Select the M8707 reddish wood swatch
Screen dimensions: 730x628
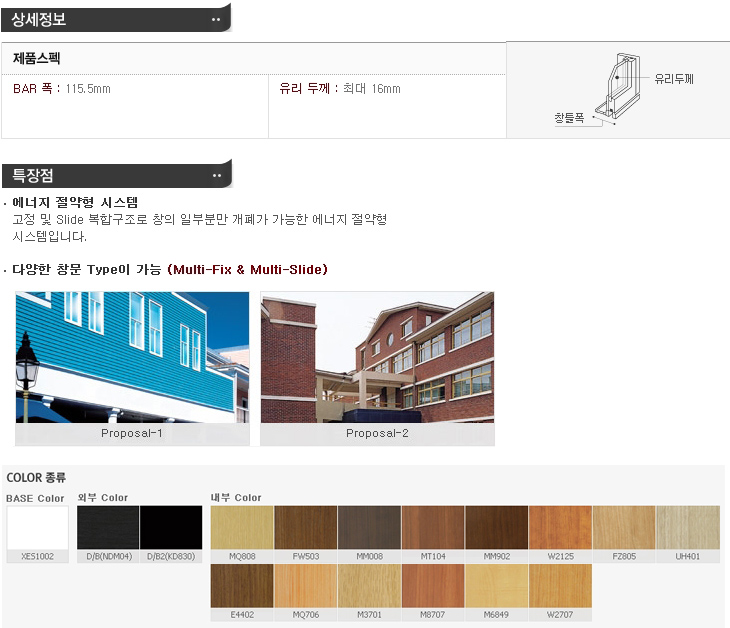tap(433, 586)
